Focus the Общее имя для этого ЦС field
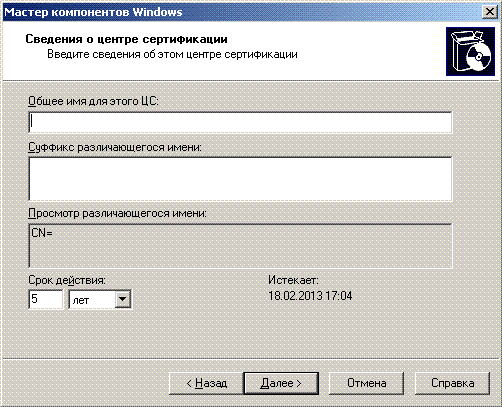502x407 pixels. (240, 122)
